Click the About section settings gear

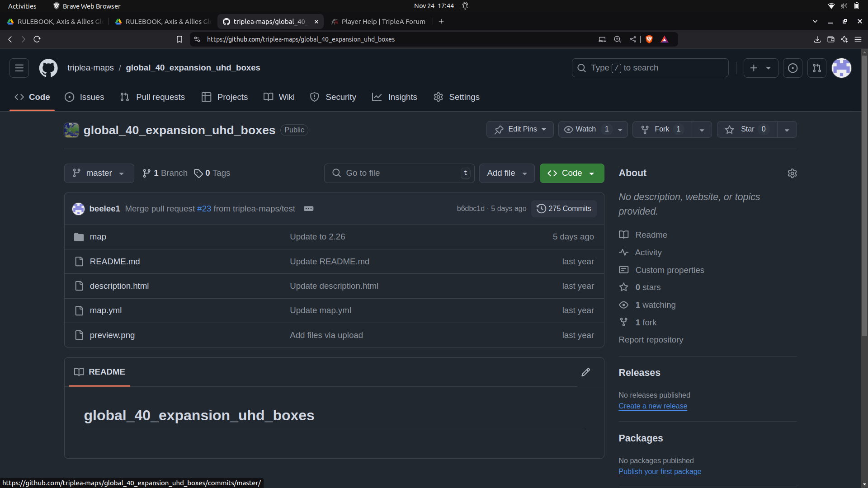point(792,173)
